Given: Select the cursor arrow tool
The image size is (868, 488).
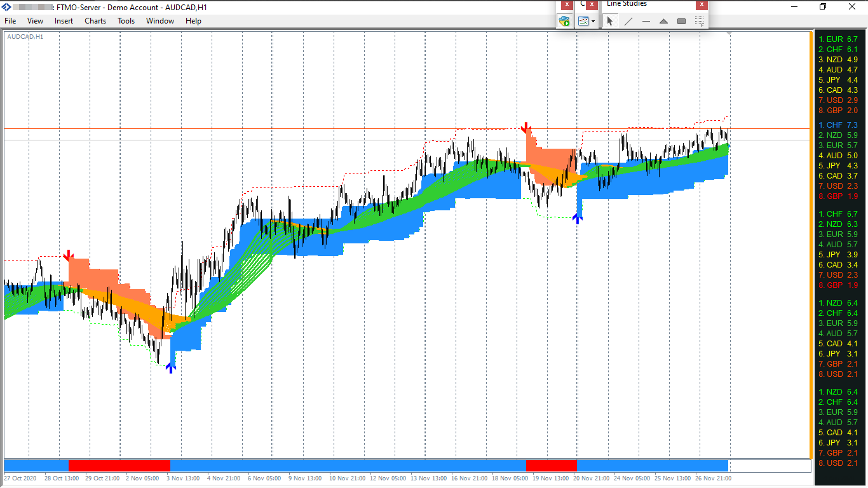Looking at the screenshot, I should (610, 21).
